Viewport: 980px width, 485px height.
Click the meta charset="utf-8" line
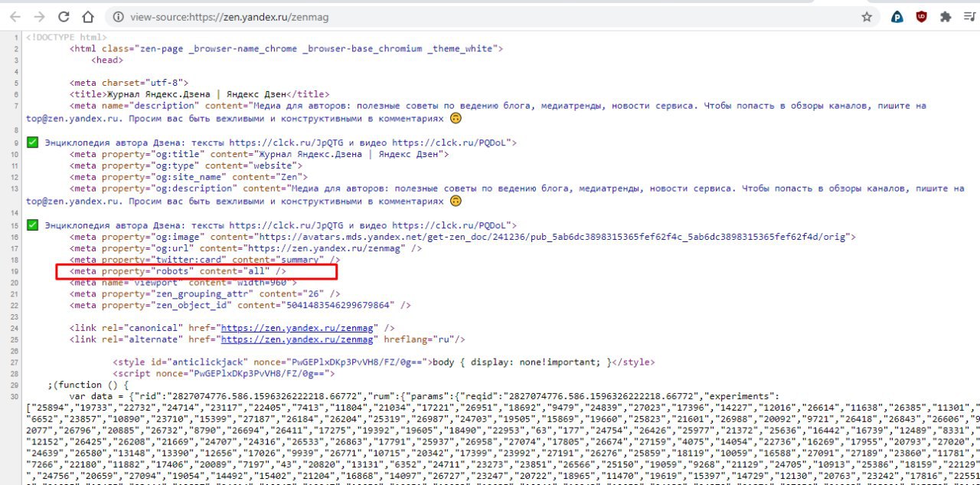tap(129, 83)
